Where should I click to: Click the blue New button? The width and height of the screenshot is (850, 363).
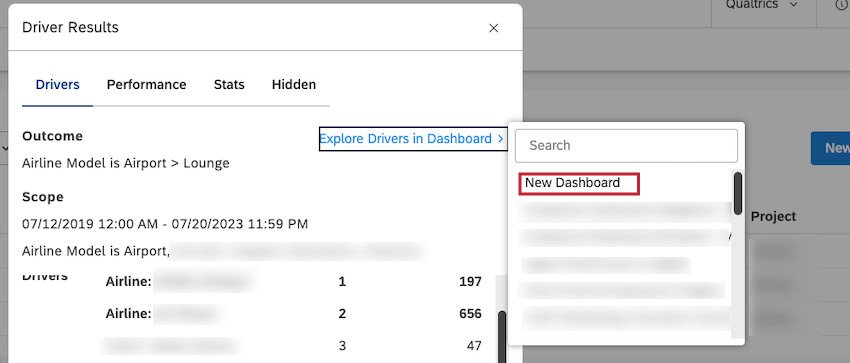point(830,148)
